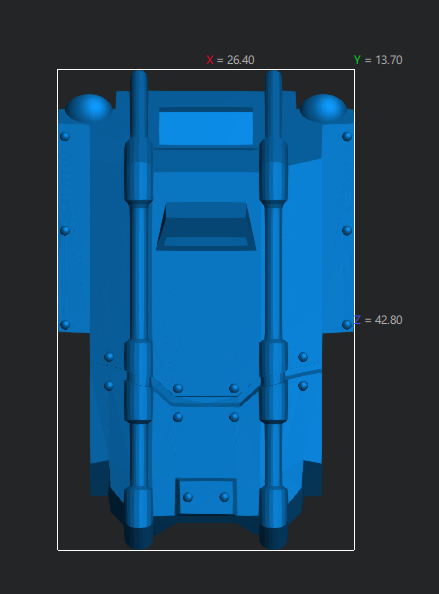Click the left rivet inside the bottom plate
Screen dimensions: 439x594
coord(188,497)
